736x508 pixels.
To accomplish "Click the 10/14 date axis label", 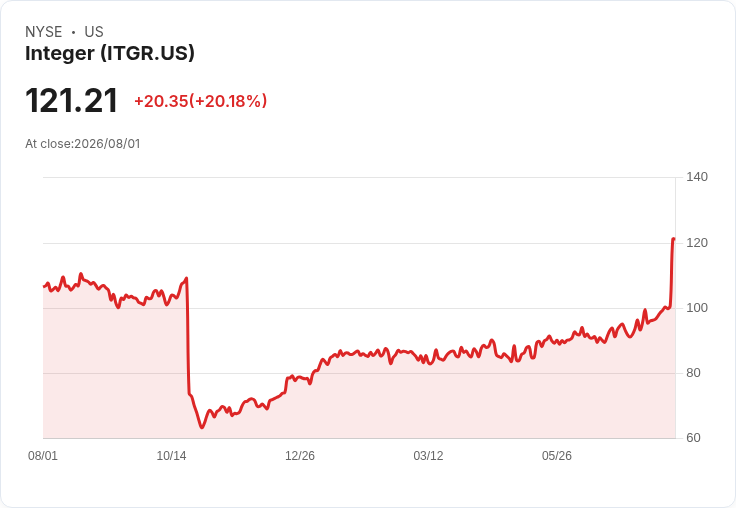I will tap(171, 456).
